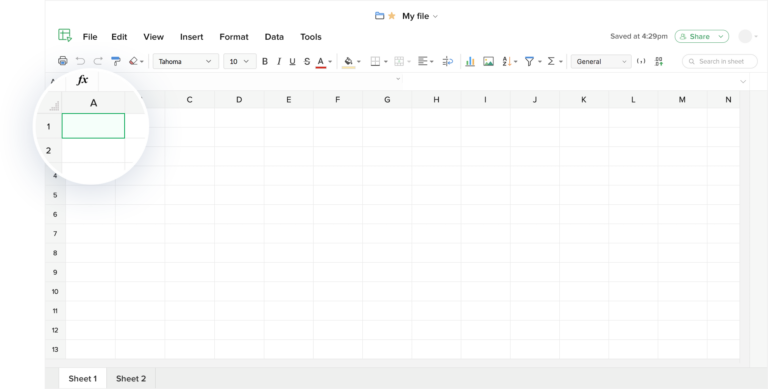Expand the Sigma functions dropdown arrow
The width and height of the screenshot is (768, 389).
point(561,62)
